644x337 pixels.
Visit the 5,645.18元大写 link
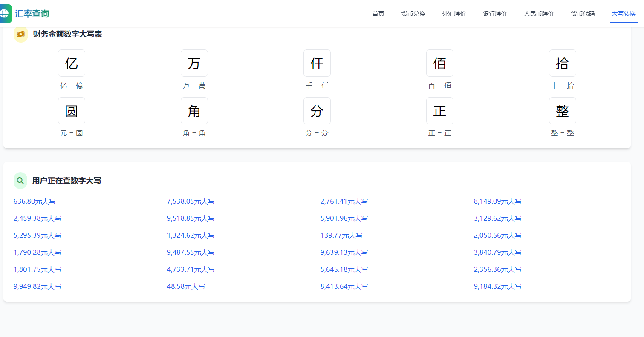344,269
